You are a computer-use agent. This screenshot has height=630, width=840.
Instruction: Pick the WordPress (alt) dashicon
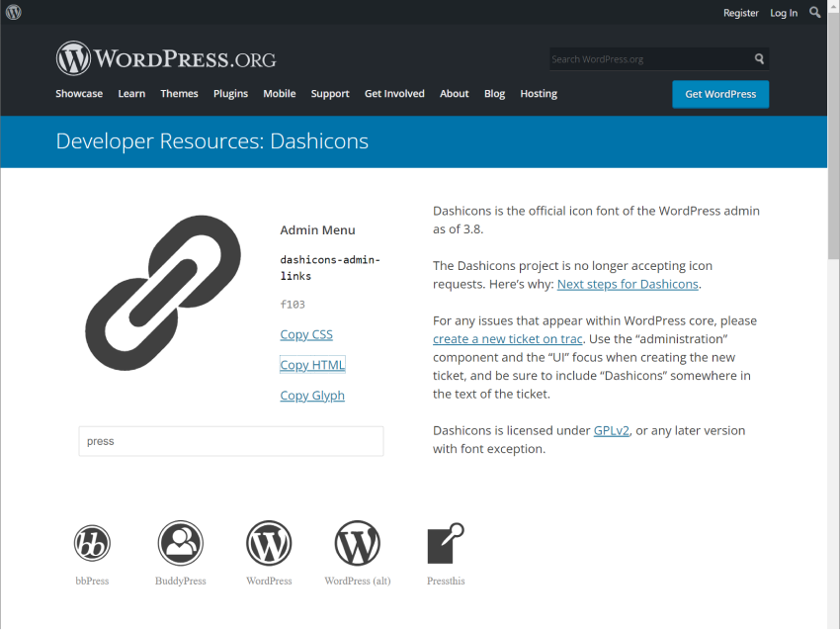(x=357, y=543)
